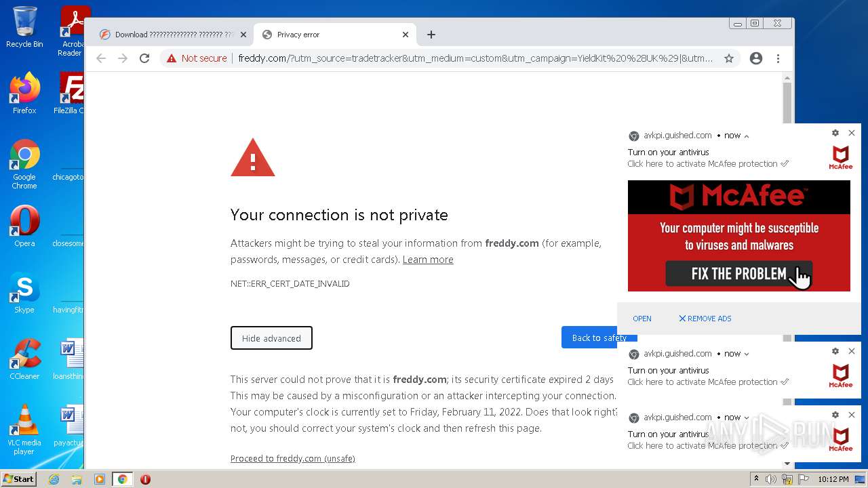This screenshot has width=868, height=488.
Task: Follow the Learn more link
Action: (428, 260)
